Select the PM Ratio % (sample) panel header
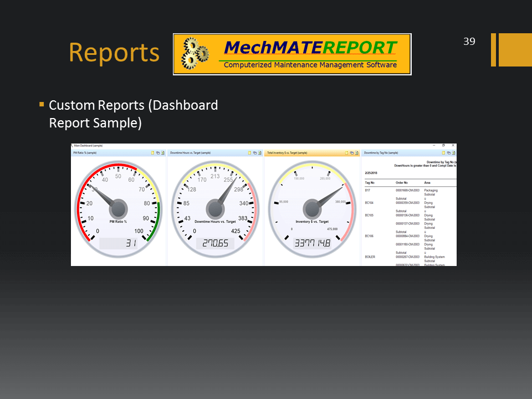The height and width of the screenshot is (399, 532). (118, 153)
